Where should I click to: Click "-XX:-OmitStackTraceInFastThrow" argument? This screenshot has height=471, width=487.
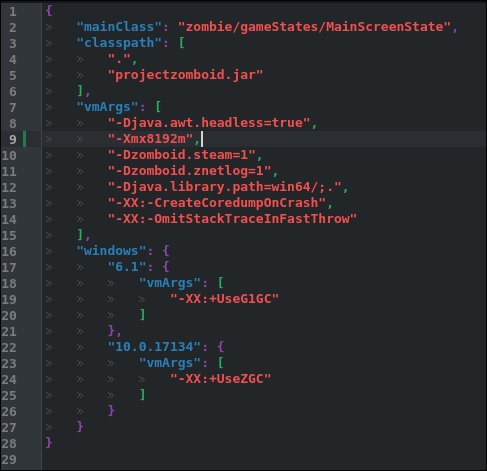232,219
